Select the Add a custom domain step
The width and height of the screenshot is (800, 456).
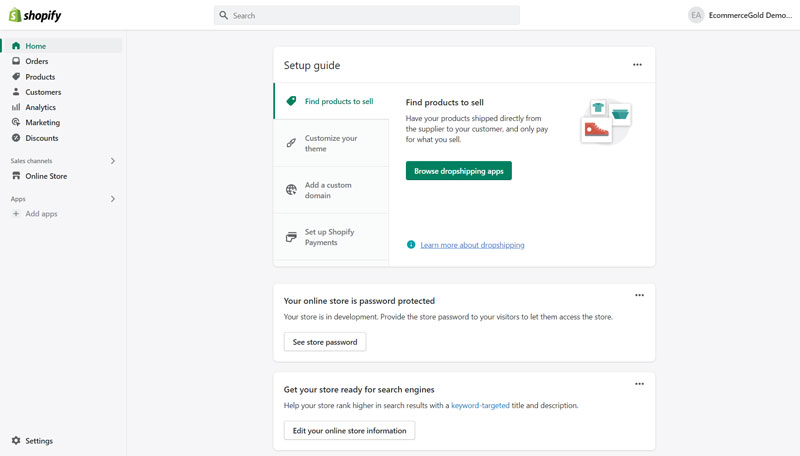pos(331,190)
